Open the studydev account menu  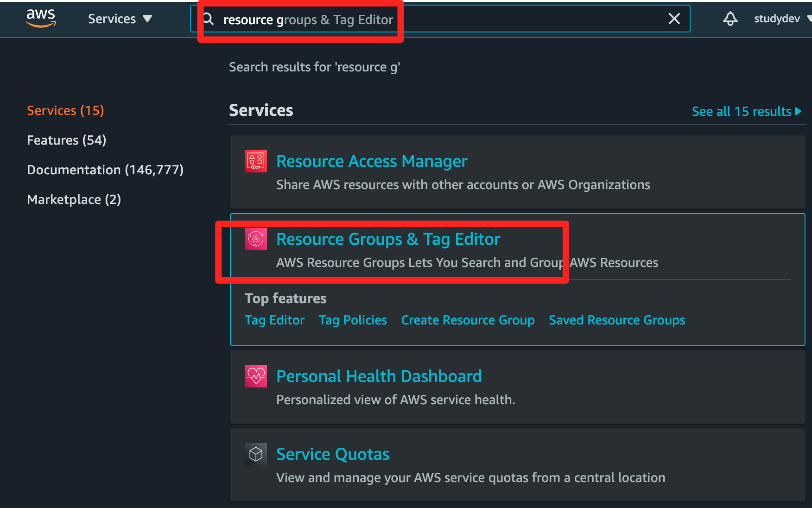click(x=782, y=19)
